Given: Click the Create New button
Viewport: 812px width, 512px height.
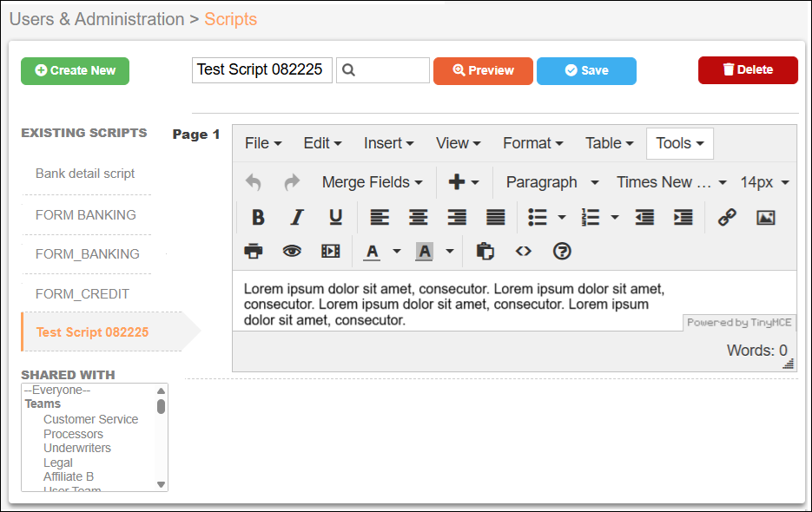Looking at the screenshot, I should click(x=75, y=71).
